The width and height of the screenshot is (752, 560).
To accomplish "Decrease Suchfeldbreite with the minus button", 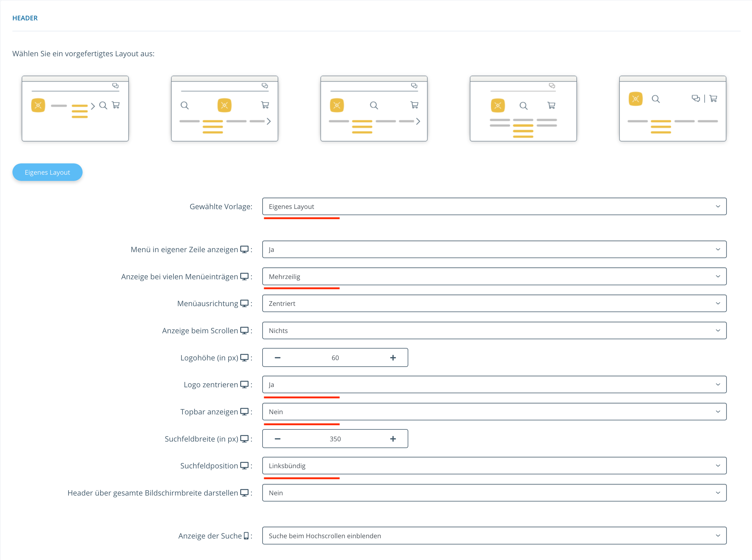I will [278, 439].
